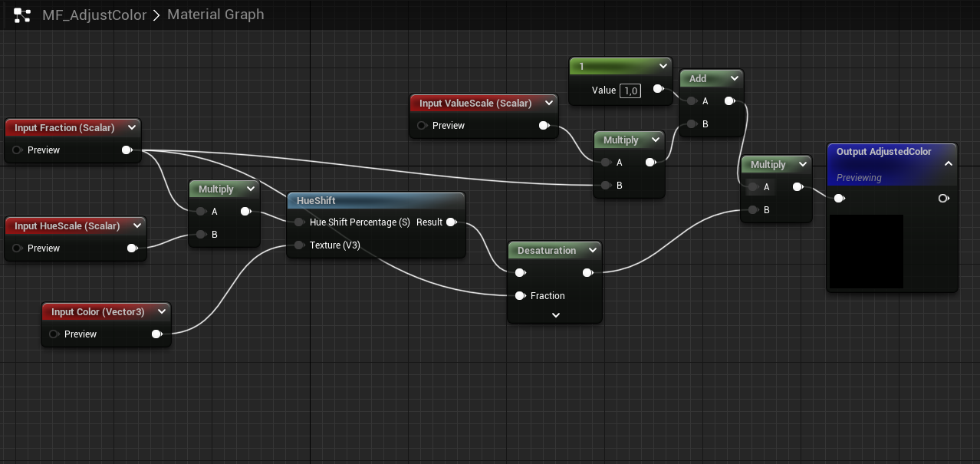Click Material Graph in the breadcrumb bar
Image resolution: width=980 pixels, height=464 pixels.
click(215, 14)
